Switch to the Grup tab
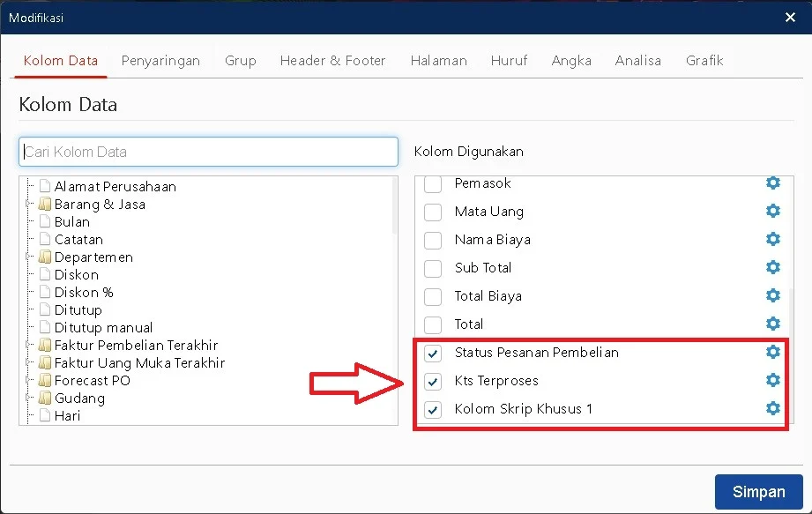The width and height of the screenshot is (812, 514). 241,61
